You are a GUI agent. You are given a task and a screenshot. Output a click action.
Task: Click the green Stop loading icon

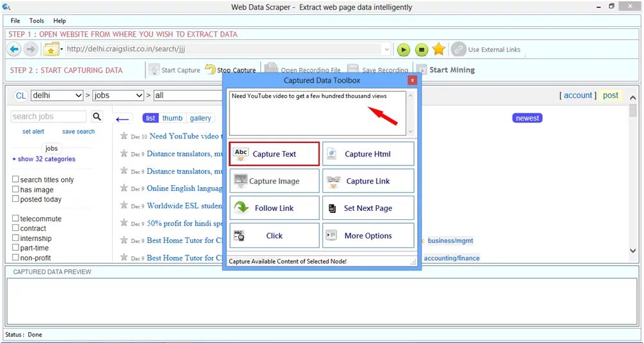(421, 50)
